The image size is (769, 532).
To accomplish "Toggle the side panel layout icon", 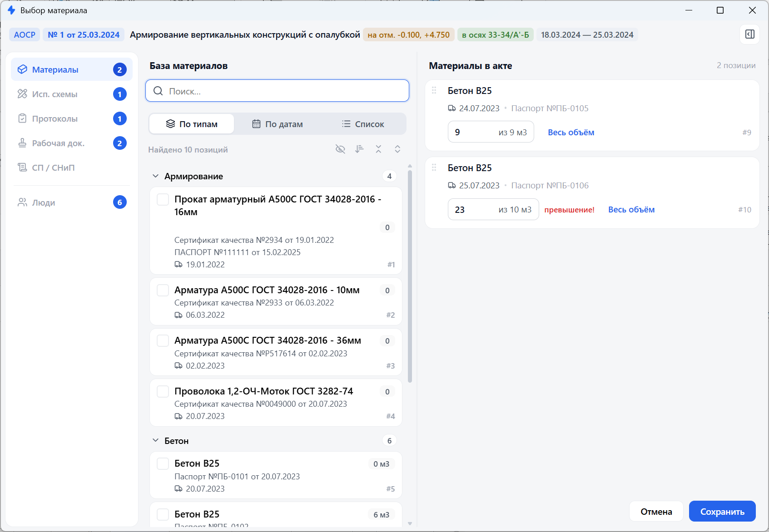I will point(750,34).
